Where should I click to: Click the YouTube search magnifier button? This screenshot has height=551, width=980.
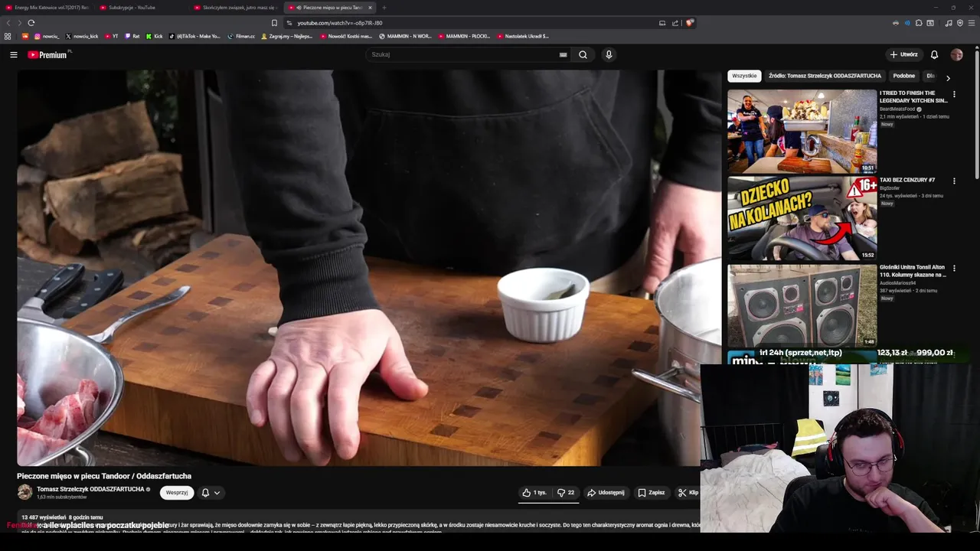(x=583, y=54)
